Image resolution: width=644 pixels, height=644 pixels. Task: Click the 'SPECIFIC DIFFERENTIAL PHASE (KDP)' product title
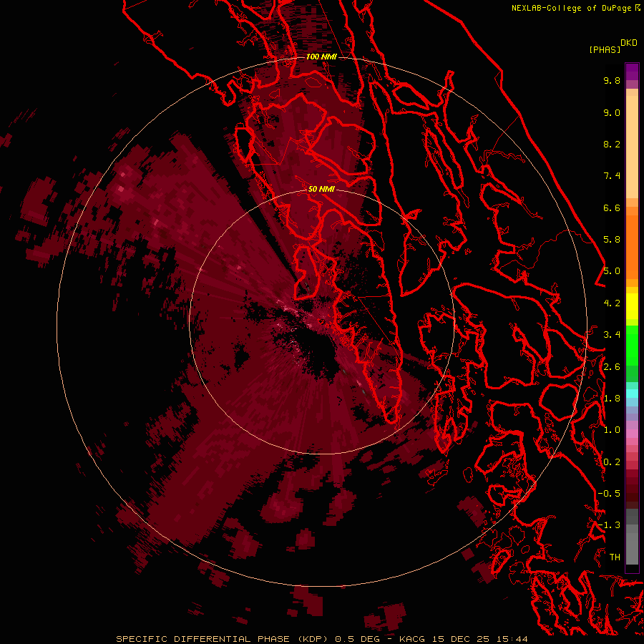[x=222, y=639]
